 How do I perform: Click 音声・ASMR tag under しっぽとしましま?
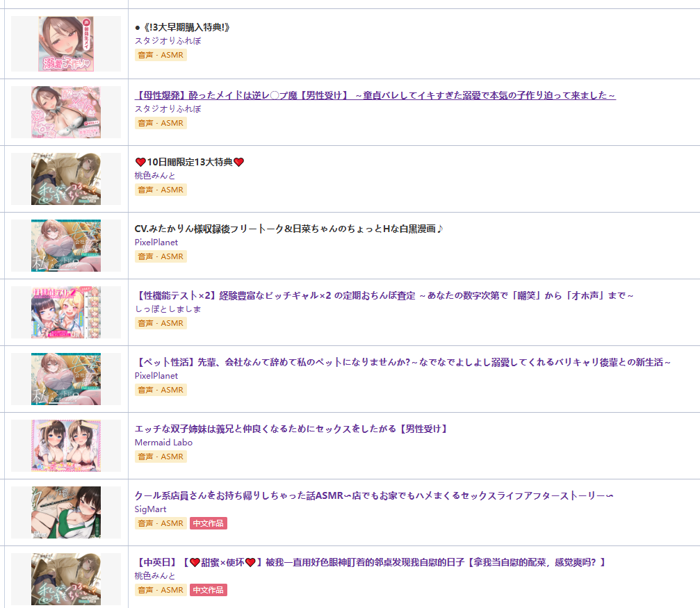(x=161, y=323)
